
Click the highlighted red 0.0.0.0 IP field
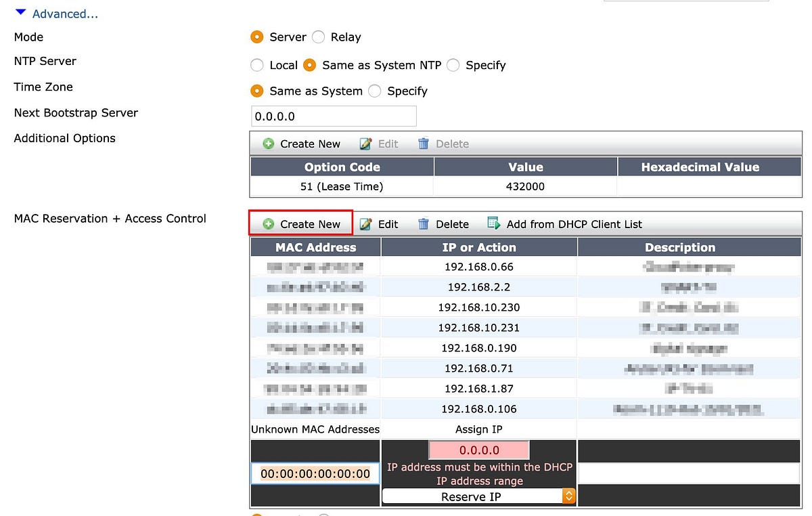click(x=479, y=450)
